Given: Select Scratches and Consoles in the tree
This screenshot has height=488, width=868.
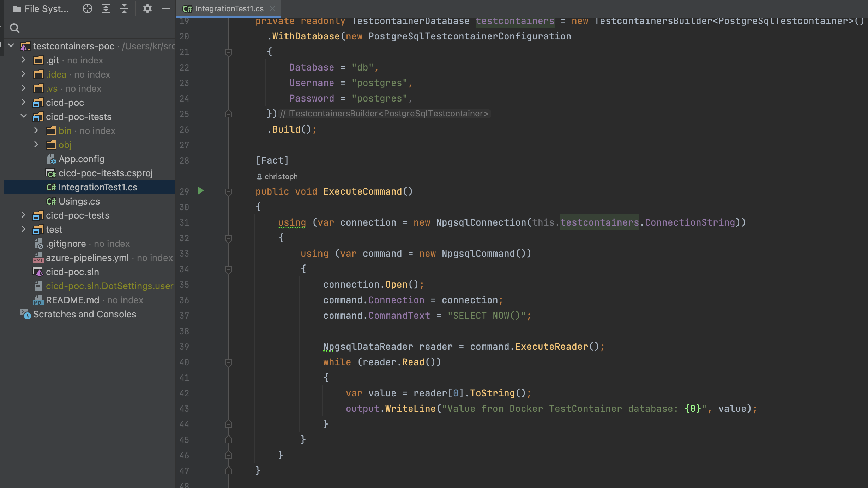Looking at the screenshot, I should pyautogui.click(x=85, y=314).
